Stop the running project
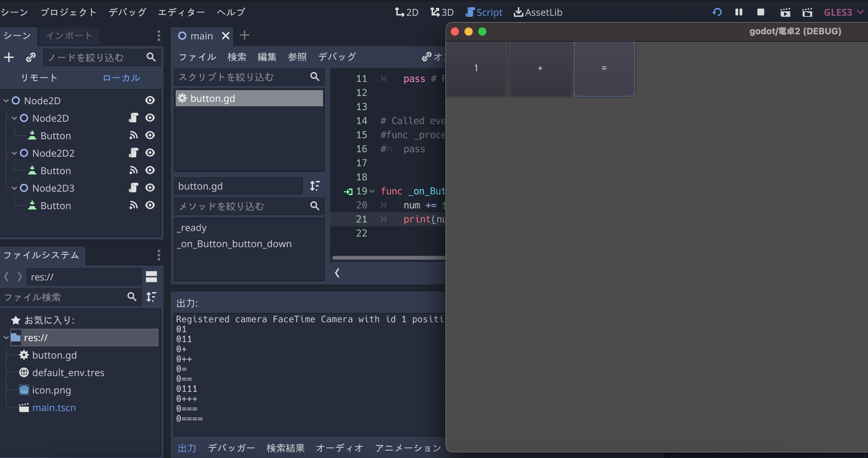This screenshot has width=868, height=458. coord(760,12)
